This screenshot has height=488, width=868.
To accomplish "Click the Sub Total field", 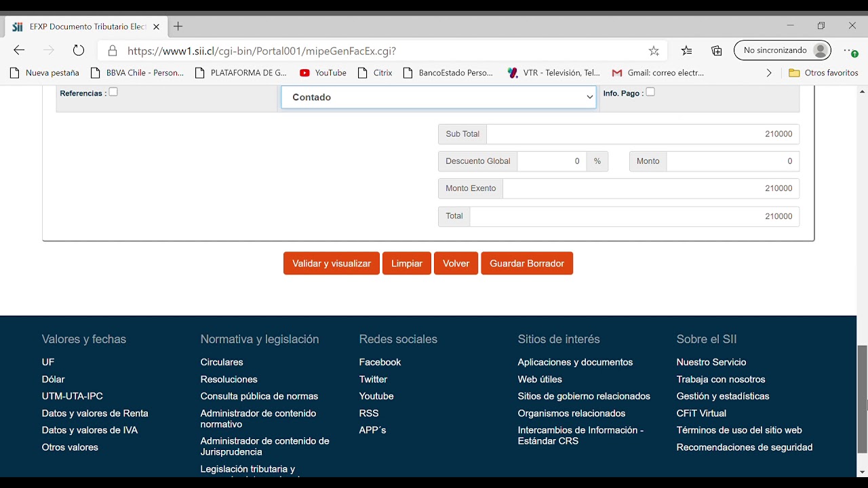I will point(643,134).
